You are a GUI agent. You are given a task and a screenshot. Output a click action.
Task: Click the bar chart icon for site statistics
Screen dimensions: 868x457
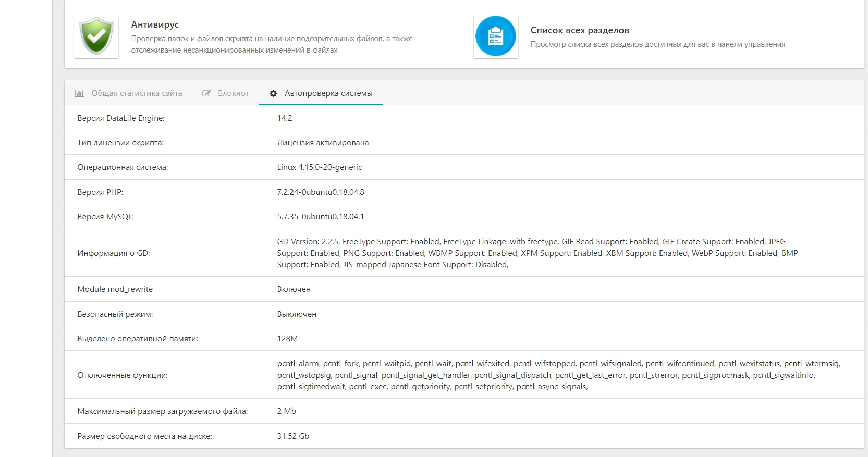(x=79, y=93)
